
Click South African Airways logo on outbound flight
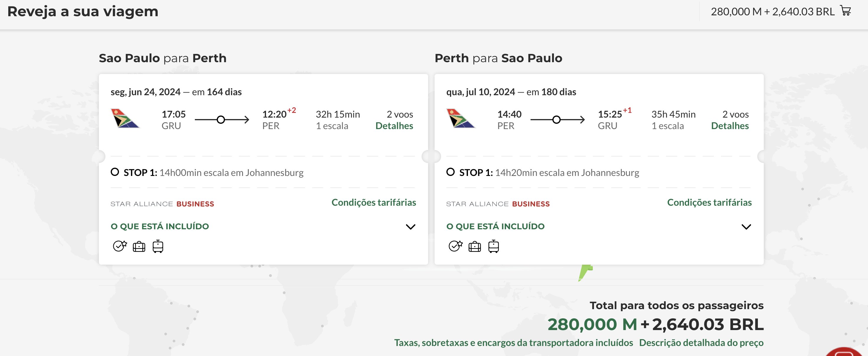pos(125,118)
